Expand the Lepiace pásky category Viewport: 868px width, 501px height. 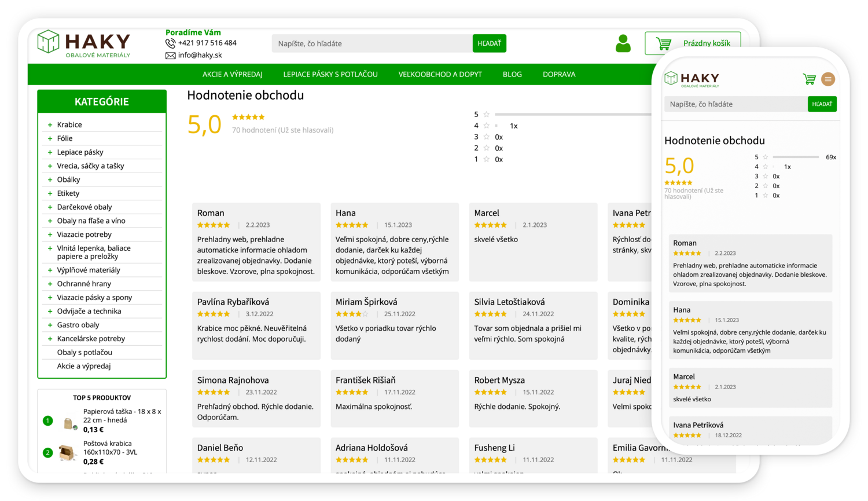click(50, 152)
